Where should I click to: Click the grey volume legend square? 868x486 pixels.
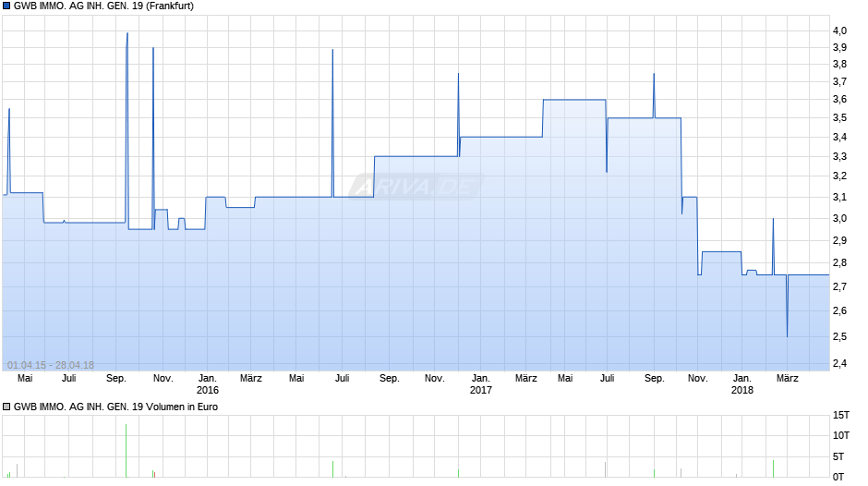coord(6,407)
